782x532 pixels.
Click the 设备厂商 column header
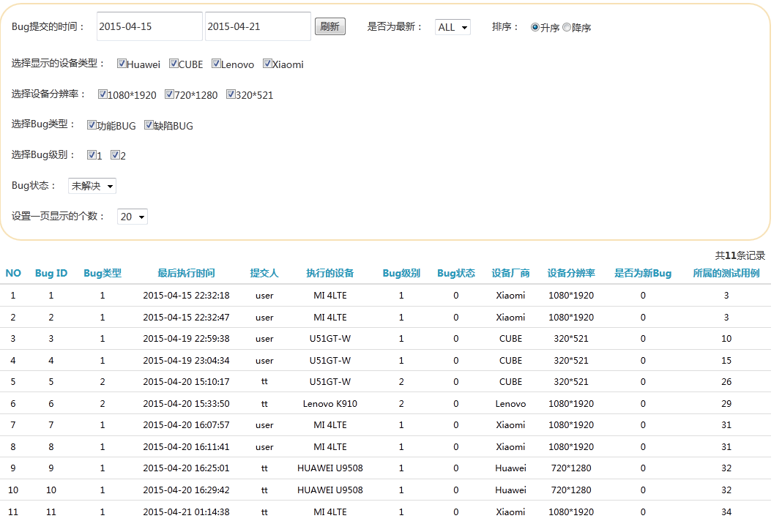pyautogui.click(x=510, y=273)
